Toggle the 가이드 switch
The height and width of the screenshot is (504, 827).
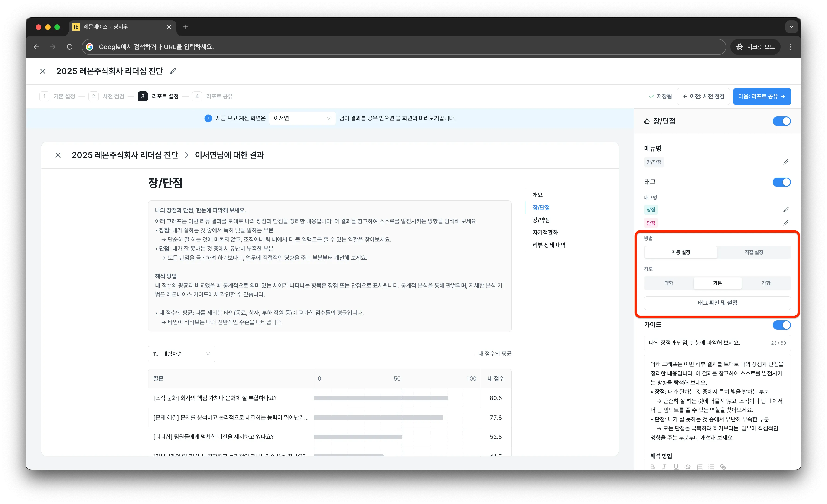click(782, 325)
